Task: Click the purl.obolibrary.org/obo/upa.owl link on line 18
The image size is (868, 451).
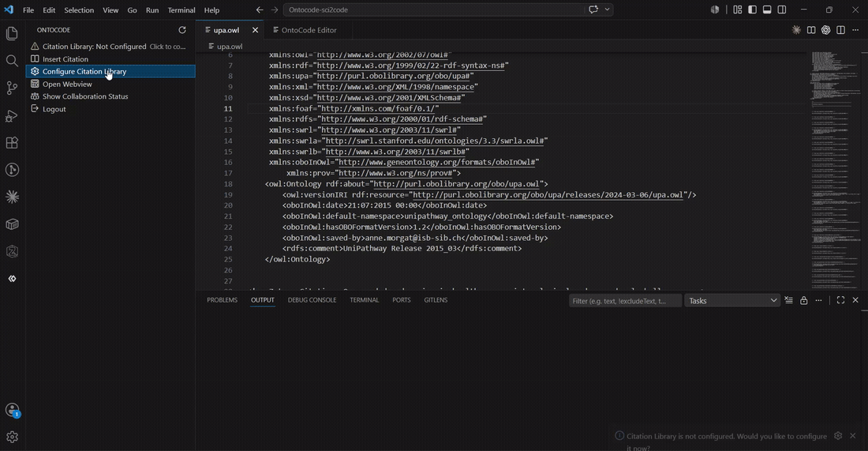Action: [456, 184]
